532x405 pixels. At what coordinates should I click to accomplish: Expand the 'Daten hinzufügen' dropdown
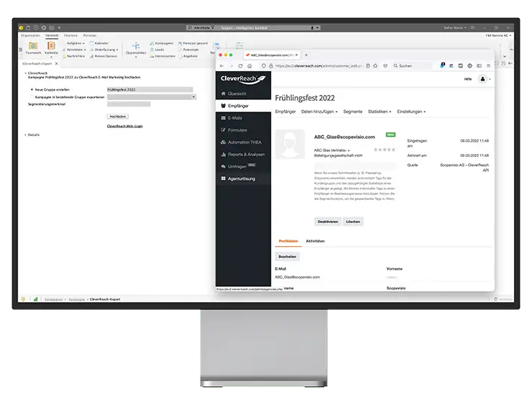pyautogui.click(x=319, y=112)
